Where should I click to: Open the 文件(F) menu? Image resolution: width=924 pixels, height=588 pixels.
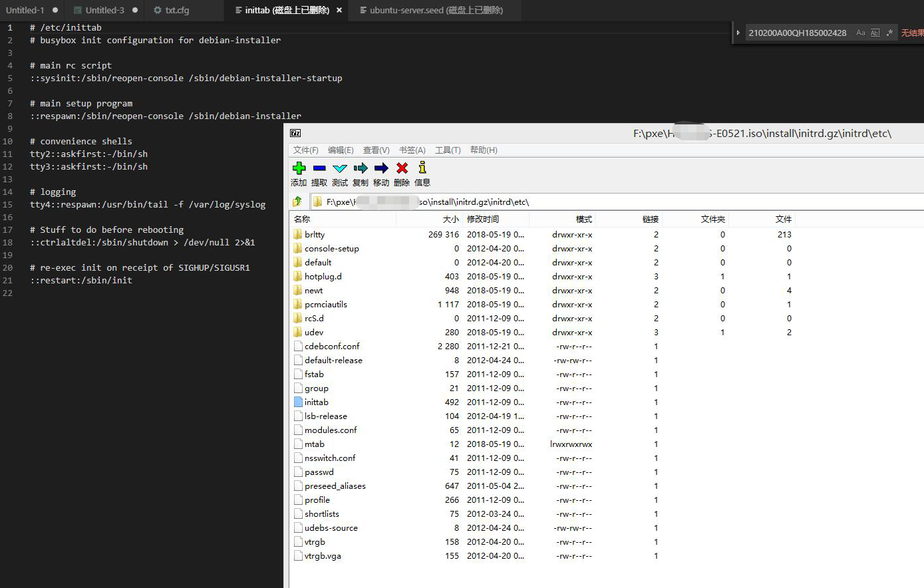click(305, 150)
